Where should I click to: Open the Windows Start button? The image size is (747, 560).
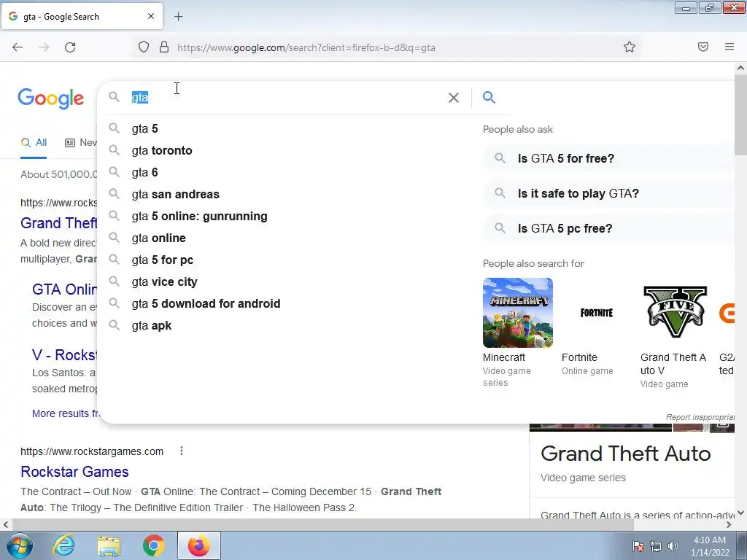pos(20,545)
